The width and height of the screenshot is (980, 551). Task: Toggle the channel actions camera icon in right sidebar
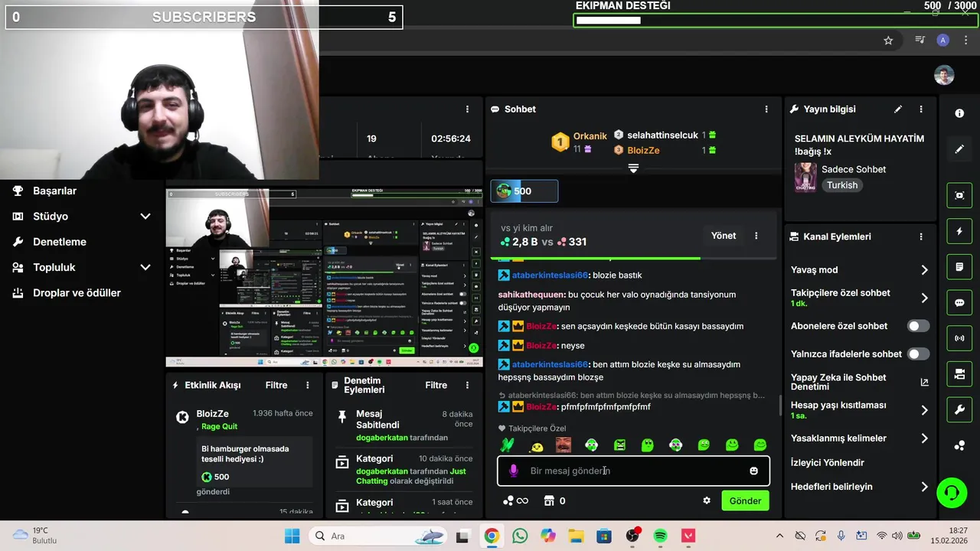959,374
